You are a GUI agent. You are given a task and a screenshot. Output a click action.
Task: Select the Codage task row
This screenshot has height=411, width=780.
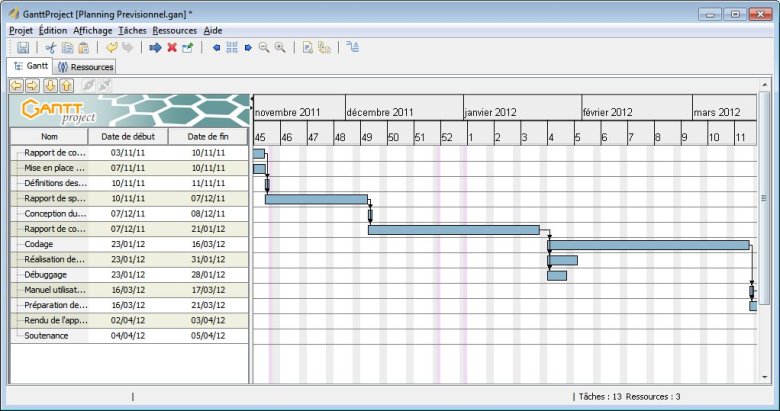[129, 244]
